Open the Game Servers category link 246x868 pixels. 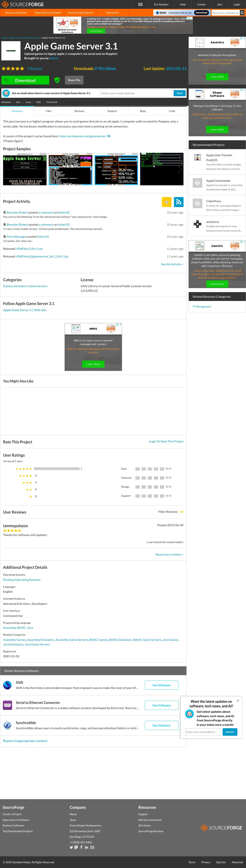click(x=38, y=286)
